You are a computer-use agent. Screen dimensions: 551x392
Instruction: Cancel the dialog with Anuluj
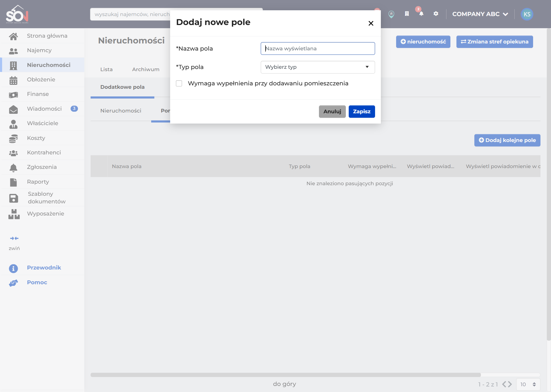click(332, 112)
